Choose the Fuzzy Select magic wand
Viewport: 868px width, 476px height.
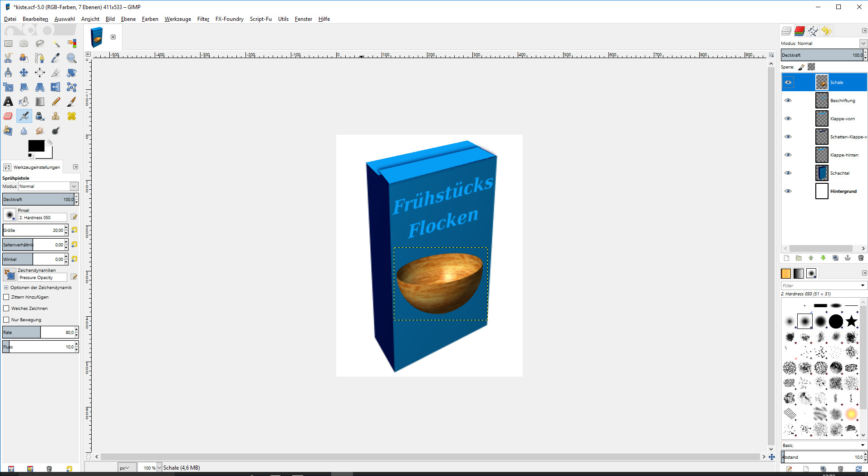coord(56,44)
